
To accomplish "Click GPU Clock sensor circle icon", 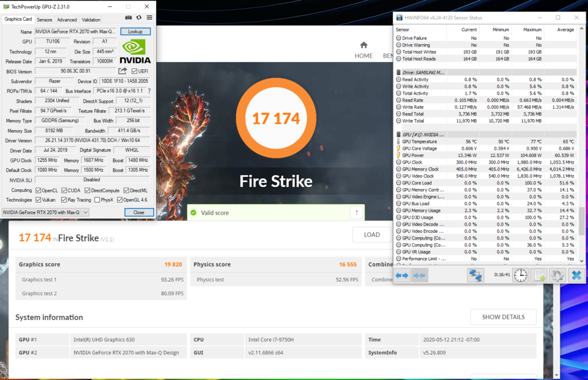I will point(399,162).
